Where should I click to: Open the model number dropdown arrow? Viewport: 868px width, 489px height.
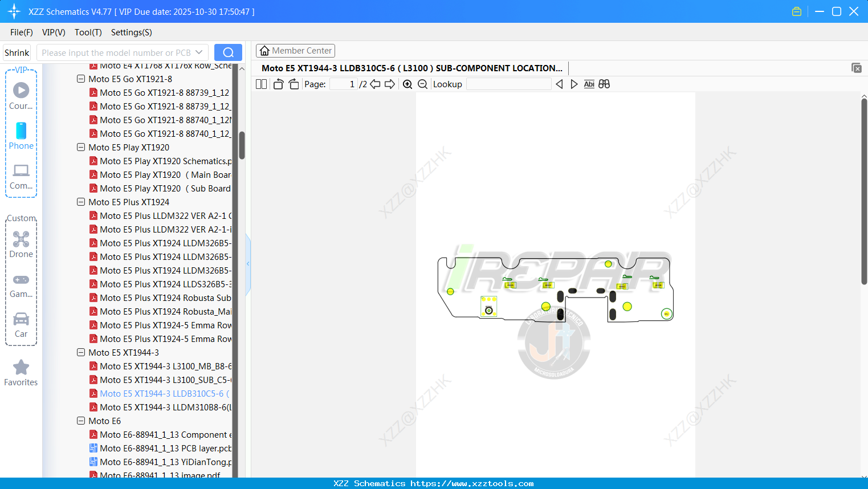(x=199, y=52)
